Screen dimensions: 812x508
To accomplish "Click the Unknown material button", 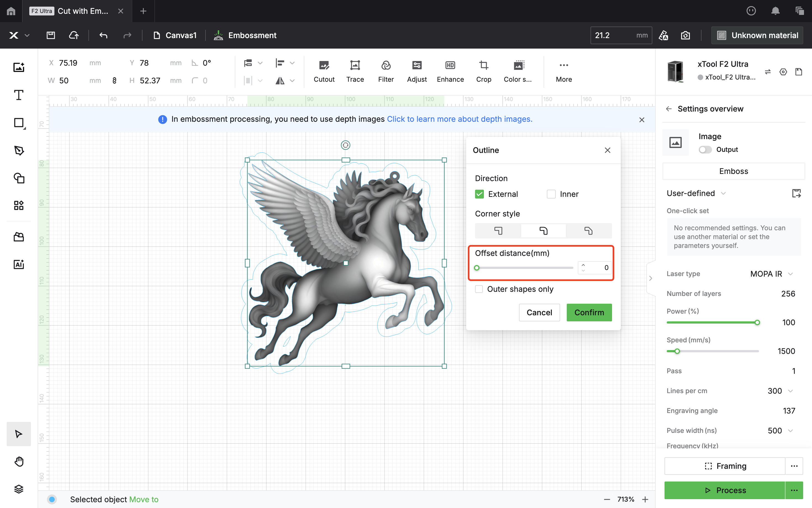I will [757, 35].
